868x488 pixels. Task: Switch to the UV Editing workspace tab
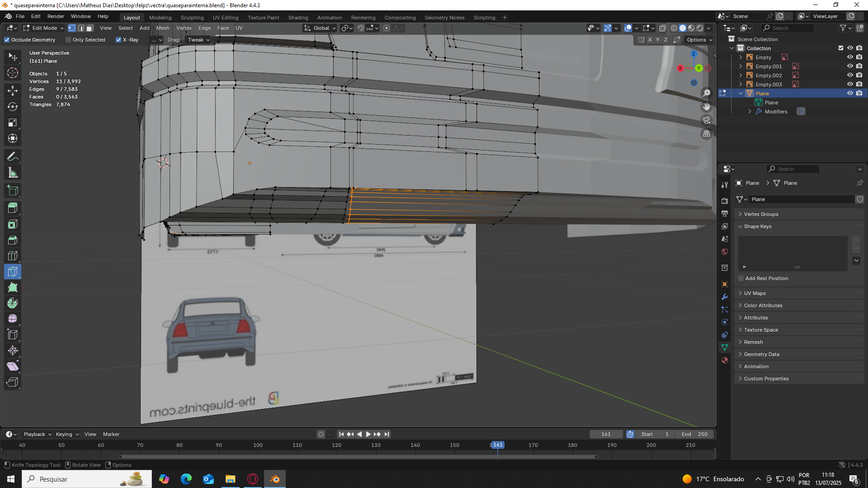pos(225,18)
